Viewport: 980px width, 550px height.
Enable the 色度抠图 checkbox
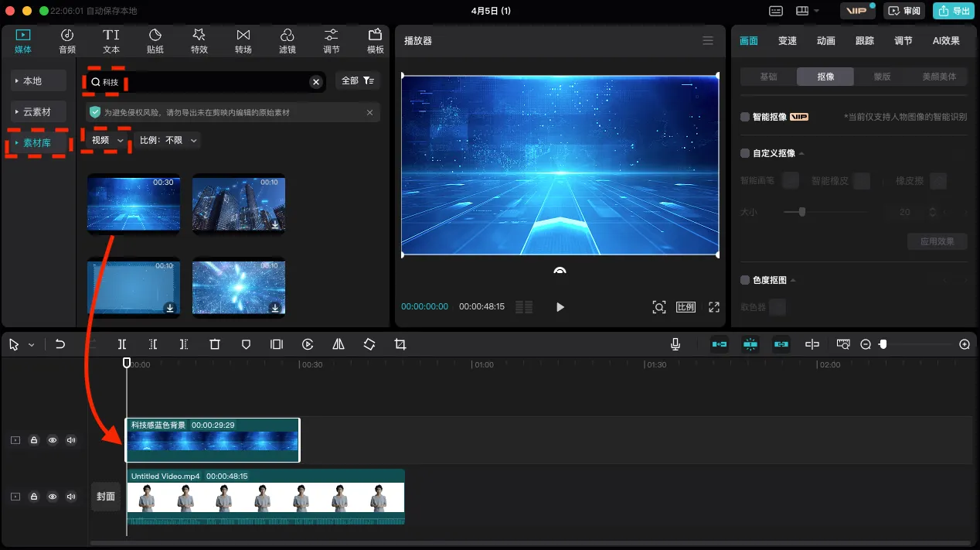pos(745,280)
